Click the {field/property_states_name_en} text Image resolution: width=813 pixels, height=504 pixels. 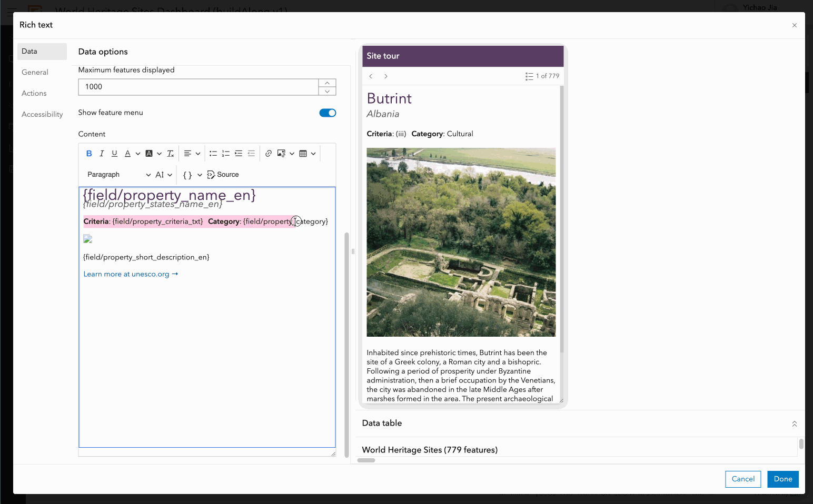(x=153, y=205)
